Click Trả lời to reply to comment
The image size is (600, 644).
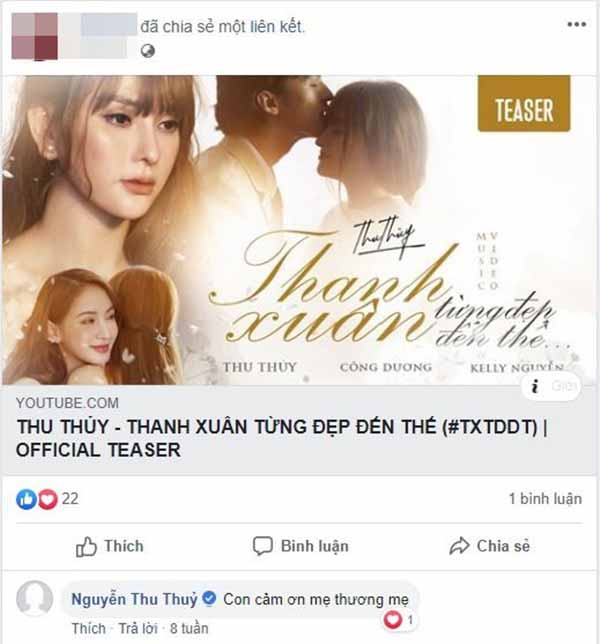138,628
